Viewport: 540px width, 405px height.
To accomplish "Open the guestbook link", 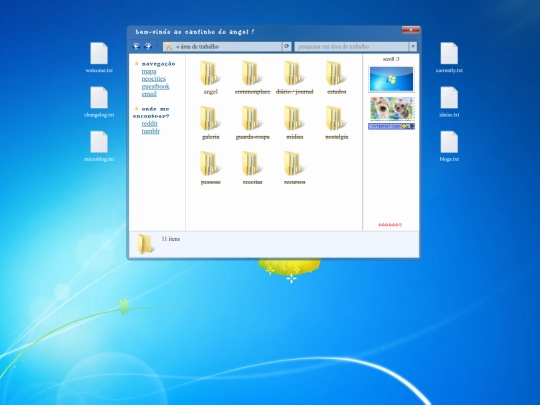I will [155, 86].
